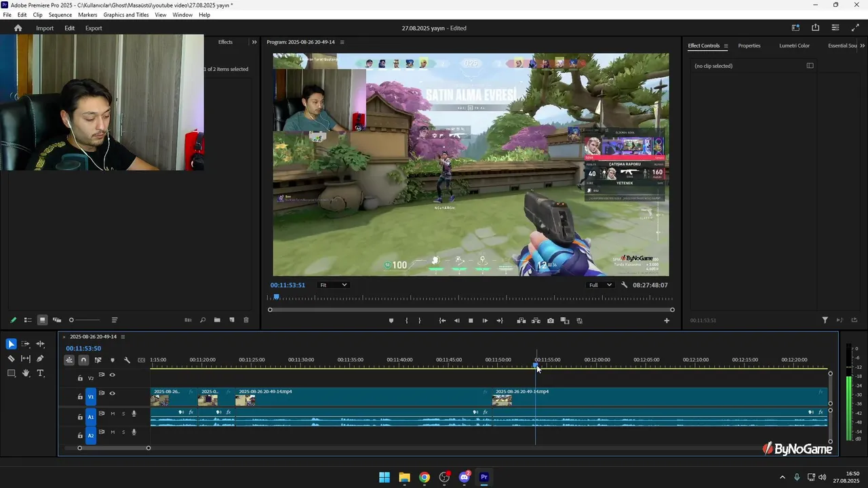Screen dimensions: 868x488
Task: Add a marker in the timeline header
Action: click(113, 360)
